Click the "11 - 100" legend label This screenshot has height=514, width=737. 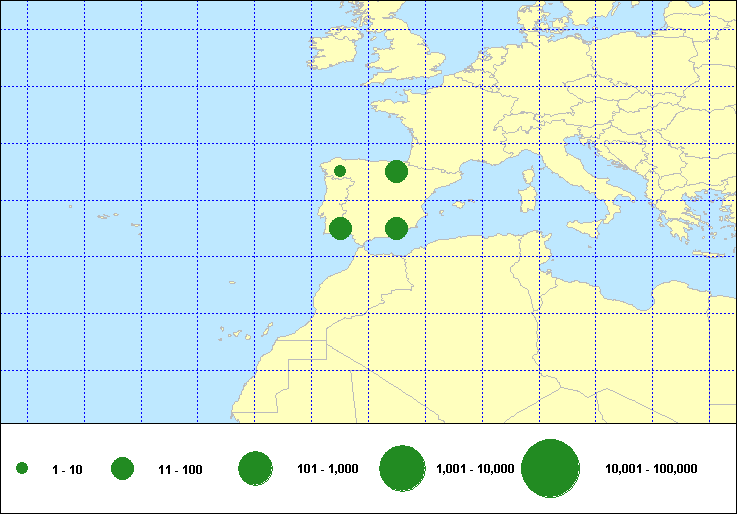pyautogui.click(x=180, y=469)
